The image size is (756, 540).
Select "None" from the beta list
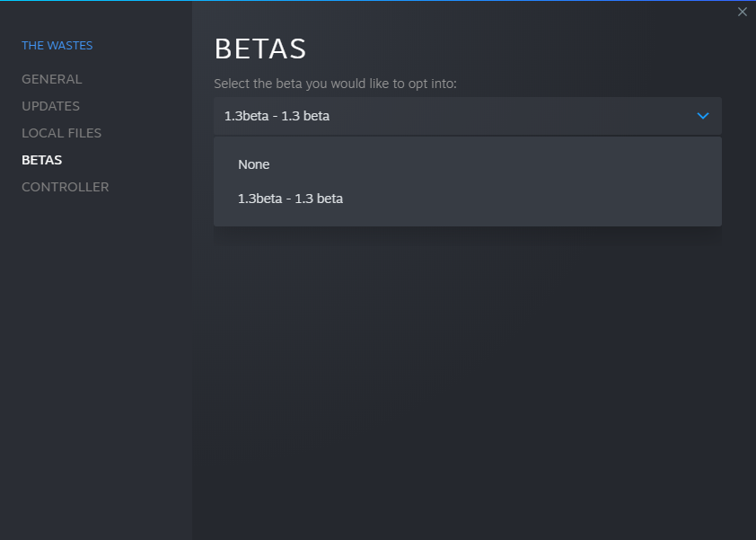tap(254, 164)
